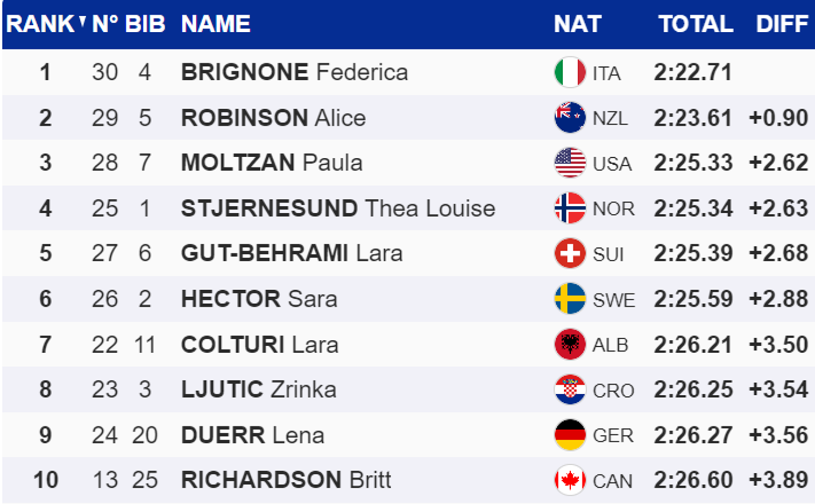Click the Italy flag icon
This screenshot has width=815, height=504.
click(570, 72)
